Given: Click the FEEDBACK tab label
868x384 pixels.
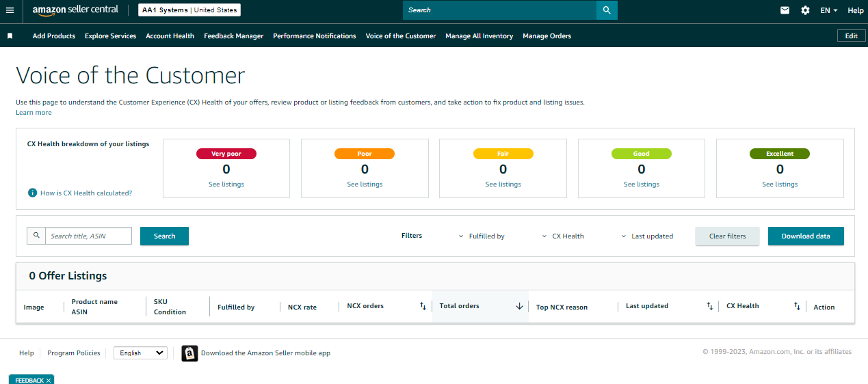Looking at the screenshot, I should [x=29, y=381].
